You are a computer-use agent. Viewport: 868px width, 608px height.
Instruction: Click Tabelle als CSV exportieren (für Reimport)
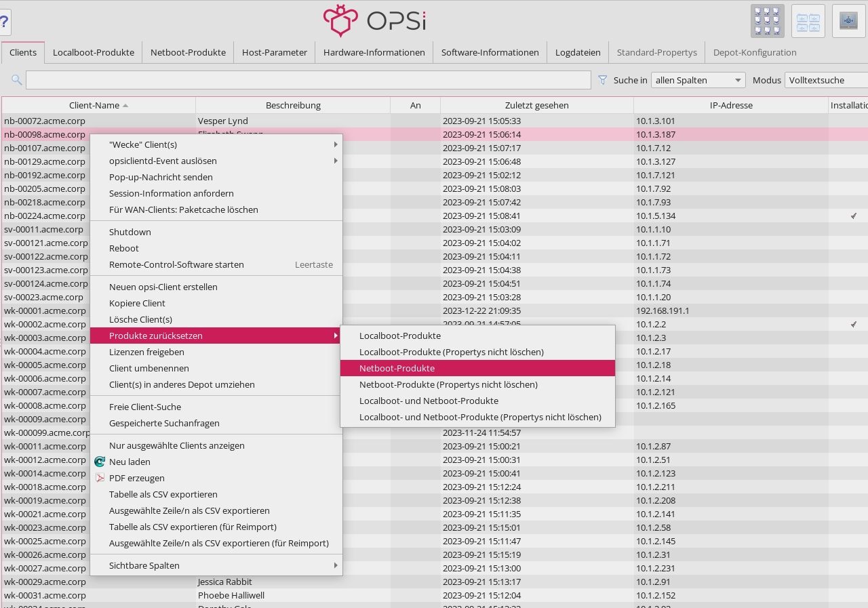pos(216,527)
